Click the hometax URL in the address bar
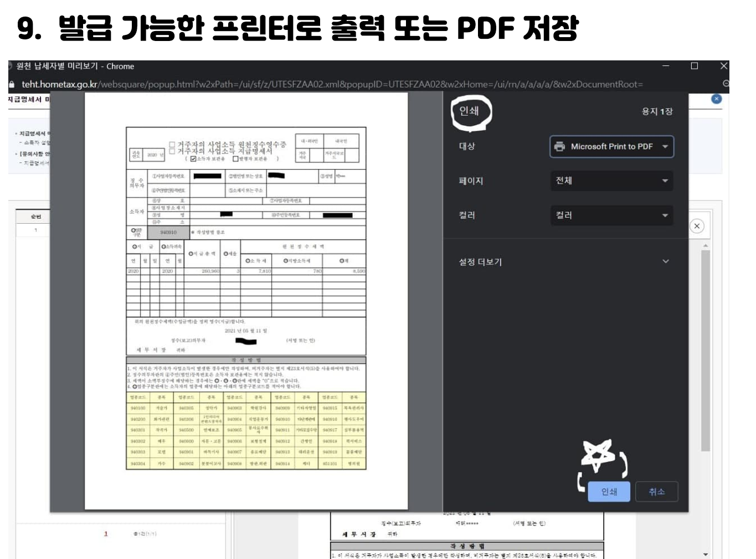Viewport: 756px width, 559px height. point(332,84)
